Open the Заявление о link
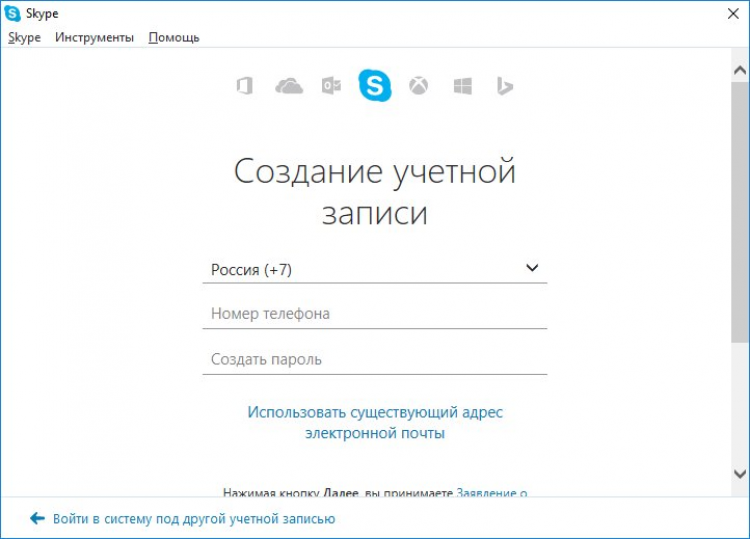The image size is (750, 539). (492, 493)
